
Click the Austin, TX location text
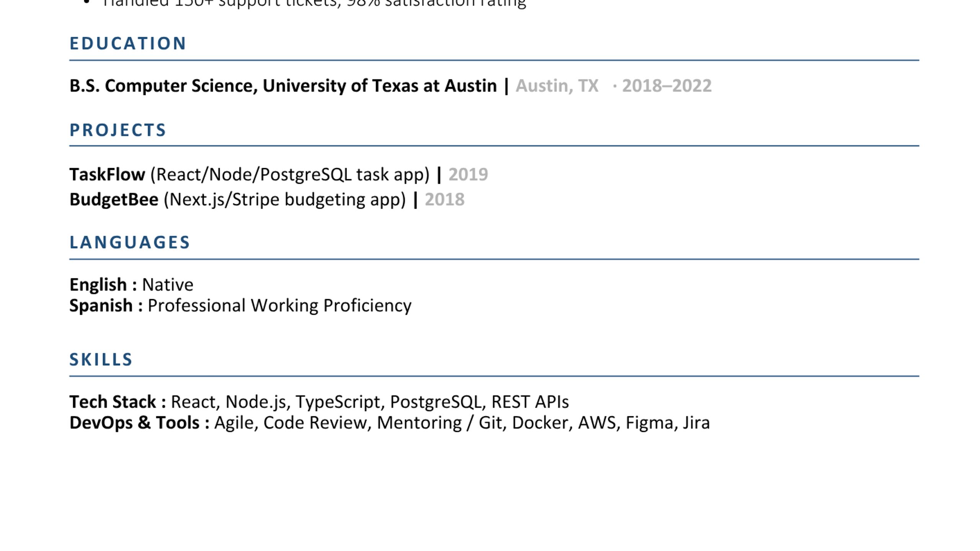[x=557, y=86]
